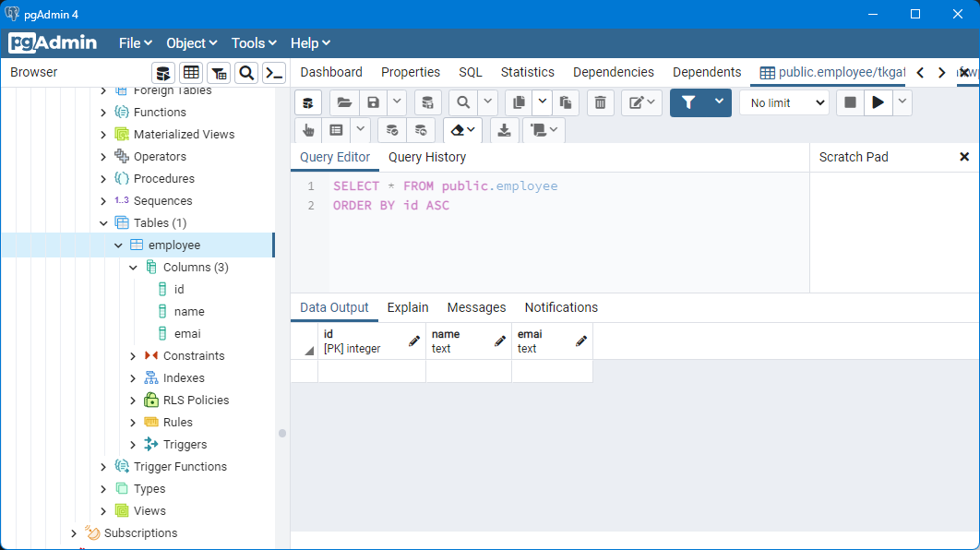This screenshot has height=550, width=980.
Task: Click the query tool connection status icon
Action: click(x=308, y=102)
